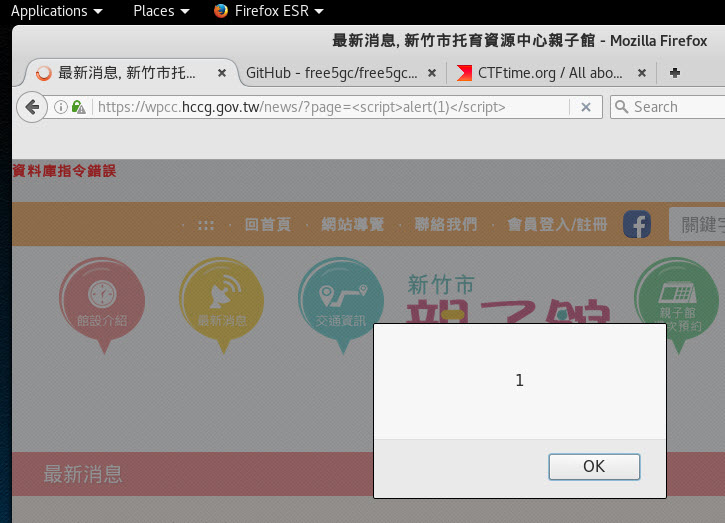Switch to the CTFtime.org tab
The height and width of the screenshot is (523, 725).
click(x=551, y=73)
